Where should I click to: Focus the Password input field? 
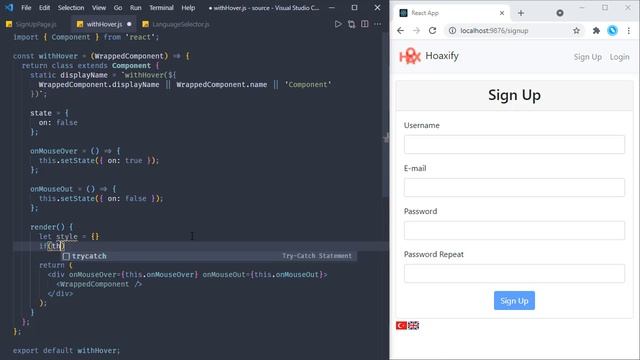tap(514, 230)
